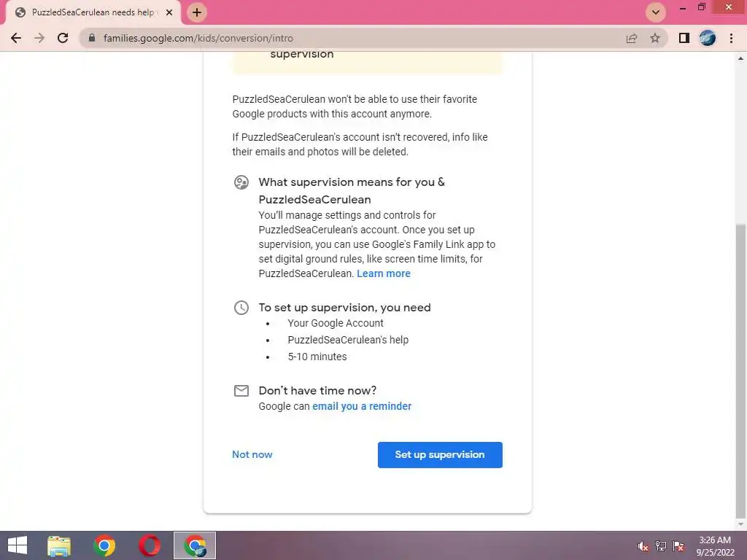
Task: Open the Windows Start menu
Action: click(18, 545)
